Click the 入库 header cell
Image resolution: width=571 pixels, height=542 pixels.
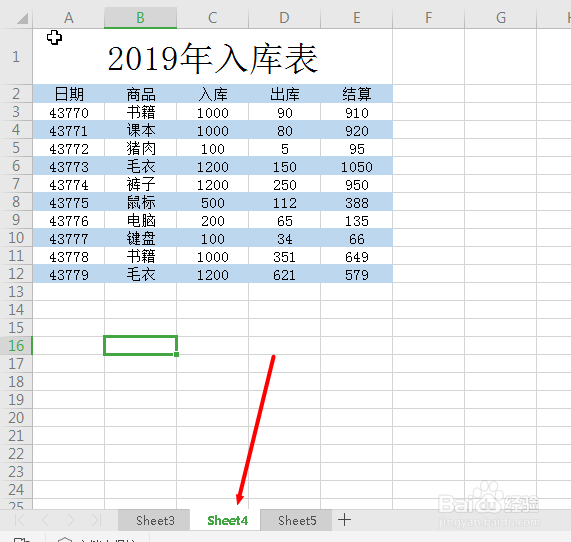coord(213,94)
